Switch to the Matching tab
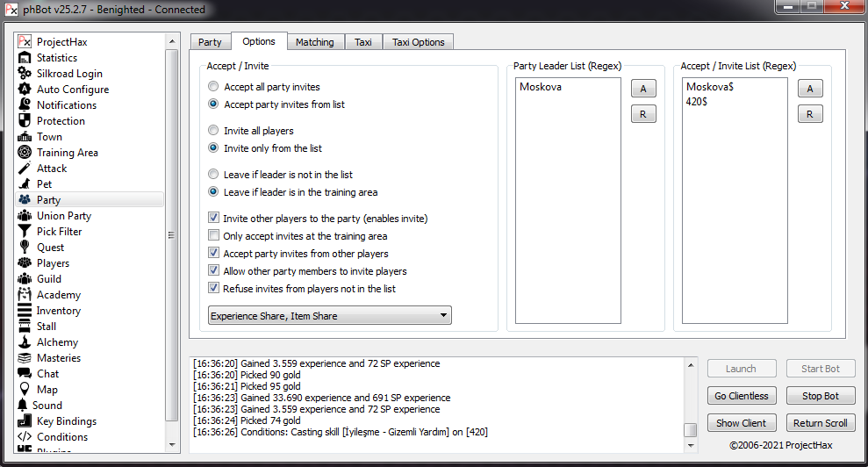The height and width of the screenshot is (467, 868). click(314, 42)
